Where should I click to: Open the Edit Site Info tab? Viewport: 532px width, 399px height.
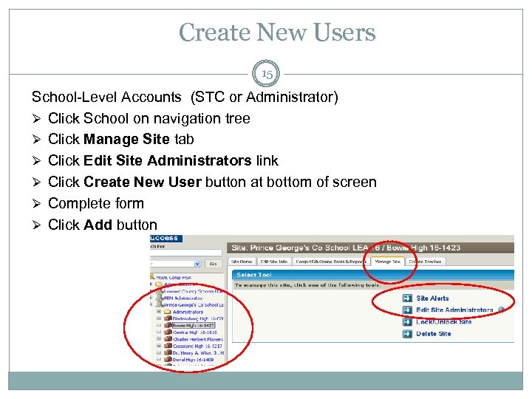coord(274,262)
